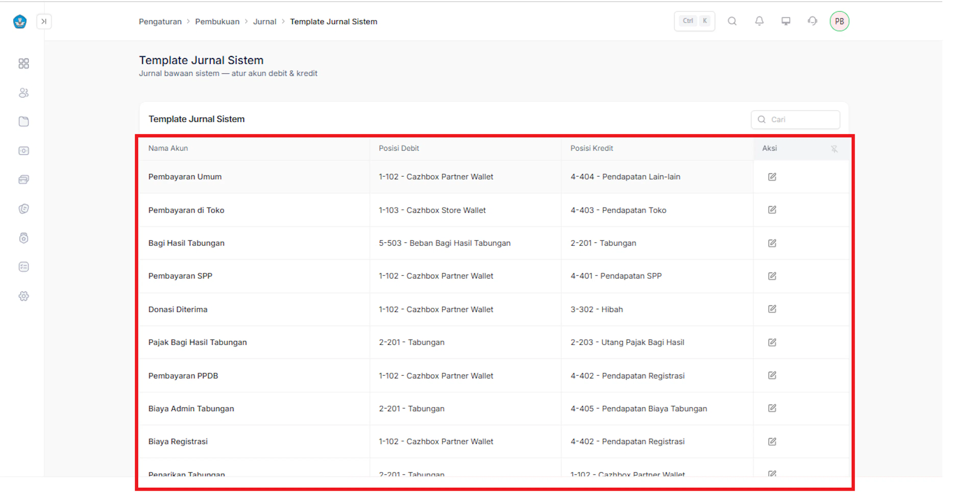Open the folder icon in sidebar
Screen dimensions: 980x498
click(23, 122)
